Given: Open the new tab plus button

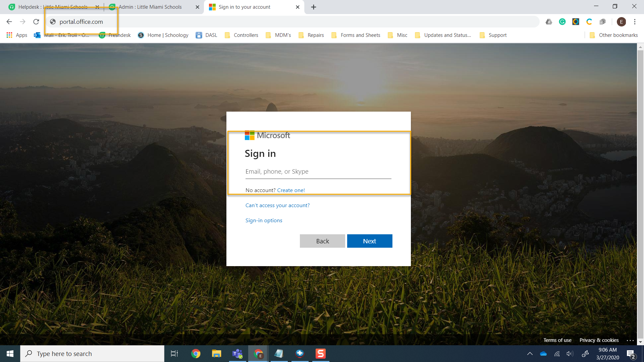Looking at the screenshot, I should [313, 7].
